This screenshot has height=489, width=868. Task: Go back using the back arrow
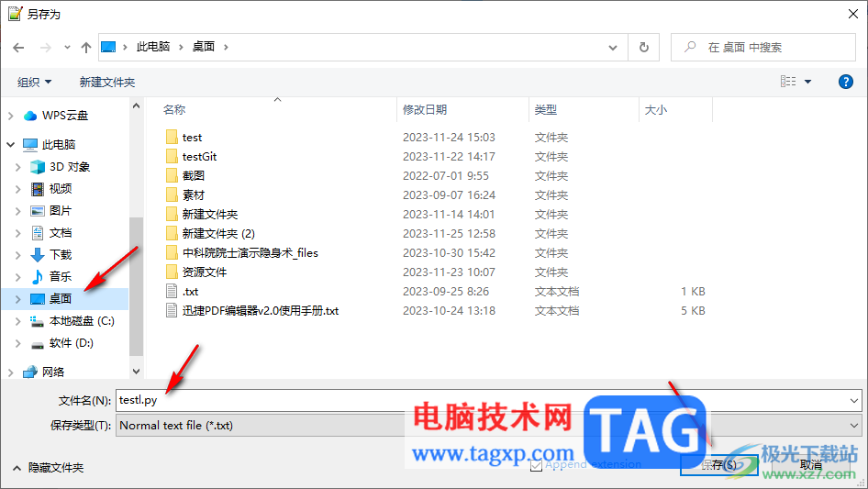point(18,48)
